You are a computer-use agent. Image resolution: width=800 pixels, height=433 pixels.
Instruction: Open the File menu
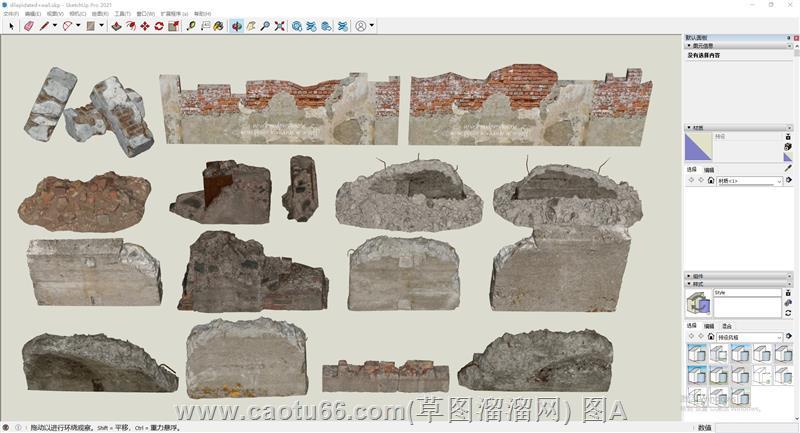pyautogui.click(x=11, y=14)
